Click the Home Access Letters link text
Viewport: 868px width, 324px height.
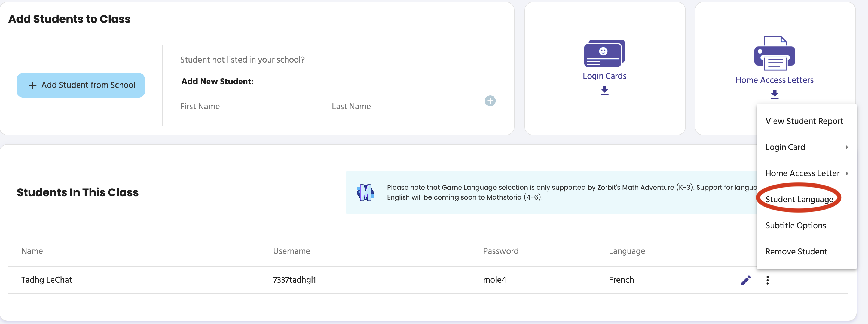774,80
